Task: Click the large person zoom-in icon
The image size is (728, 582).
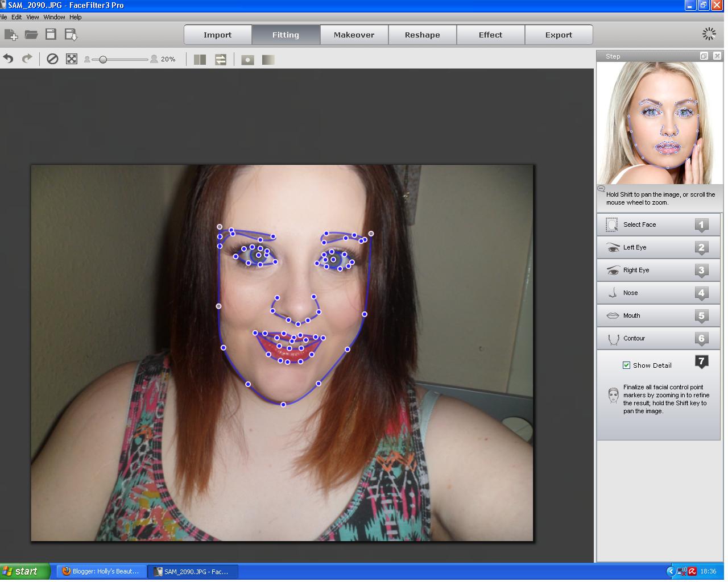Action: pos(154,59)
